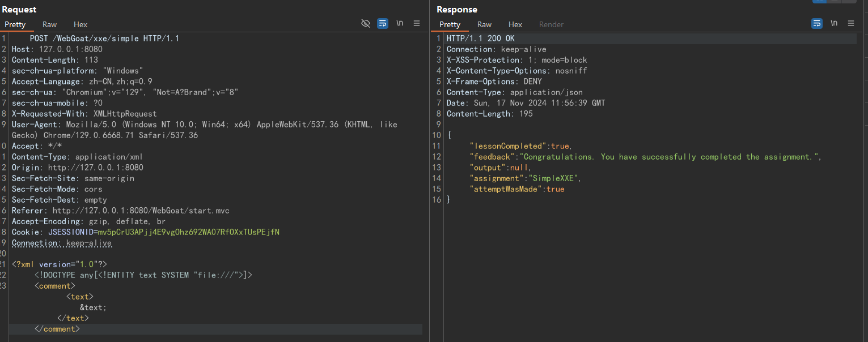
Task: Click the opening <comment> tag
Action: pyautogui.click(x=54, y=286)
